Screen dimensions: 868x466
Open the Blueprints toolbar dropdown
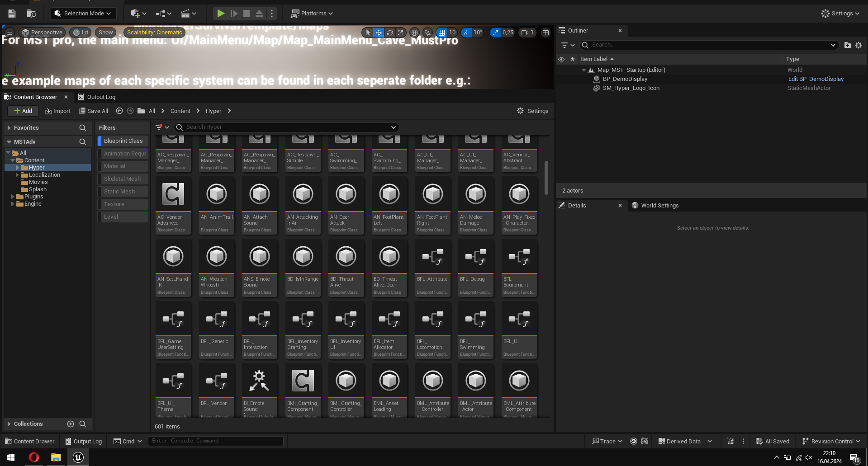tap(163, 14)
